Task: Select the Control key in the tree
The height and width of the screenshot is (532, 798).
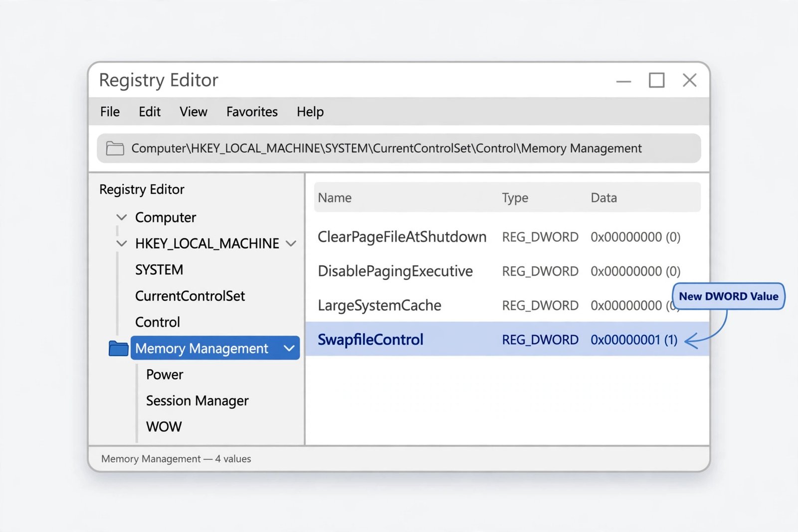Action: coord(157,322)
